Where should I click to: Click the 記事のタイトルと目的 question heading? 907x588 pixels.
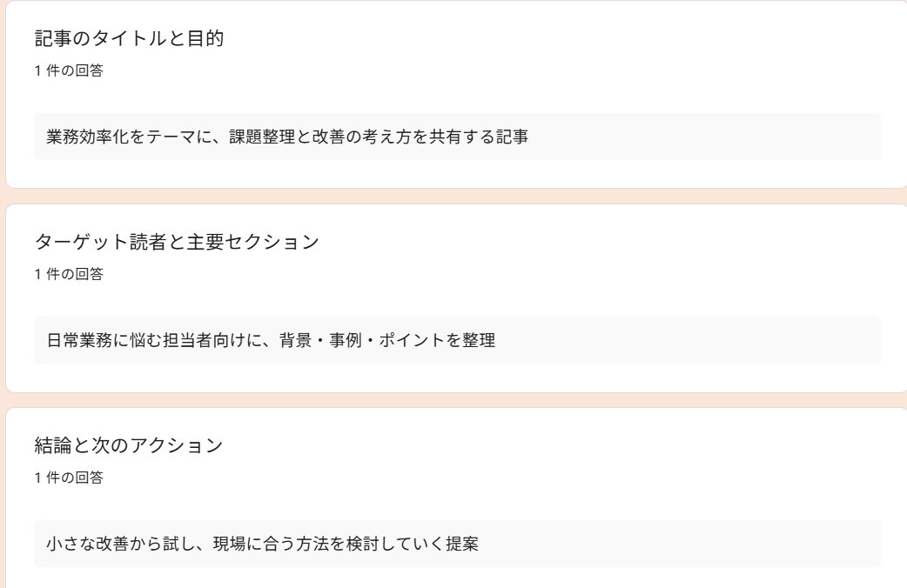(130, 39)
